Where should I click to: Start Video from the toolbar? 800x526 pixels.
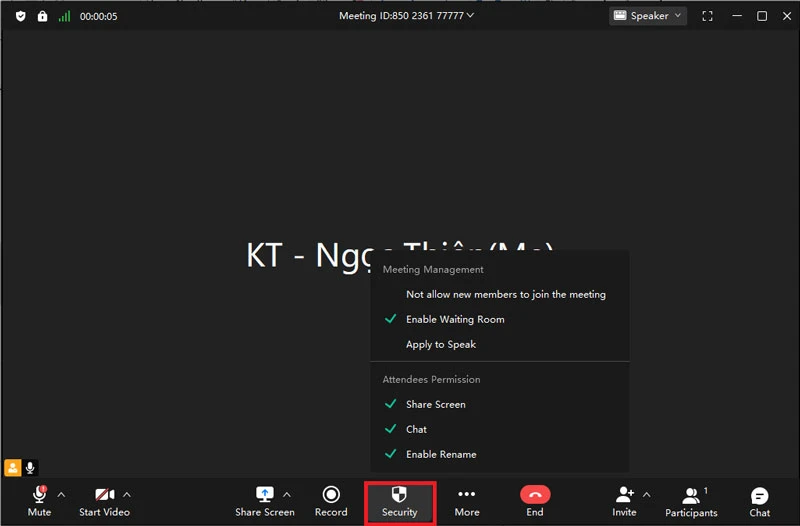pos(104,500)
